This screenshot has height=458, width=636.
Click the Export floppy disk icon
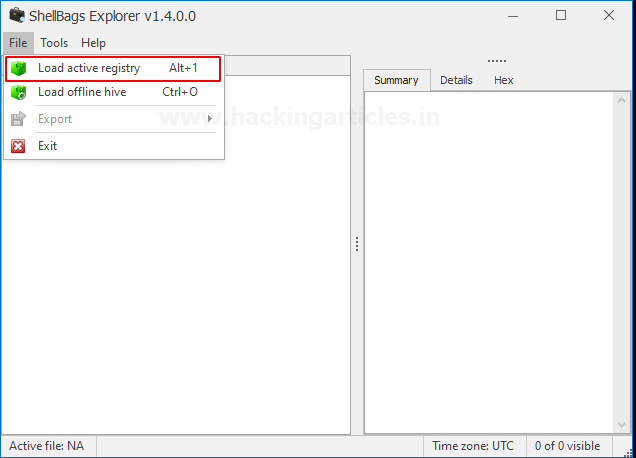click(18, 119)
